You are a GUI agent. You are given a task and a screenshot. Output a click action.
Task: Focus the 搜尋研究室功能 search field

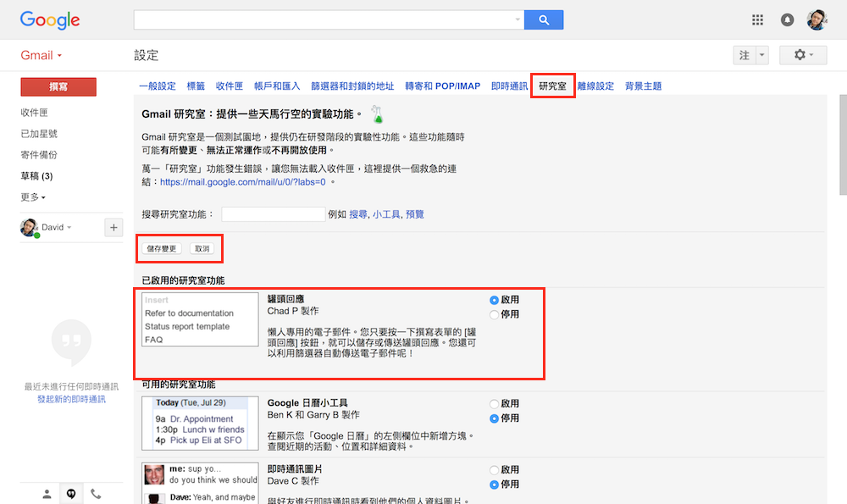tap(273, 214)
